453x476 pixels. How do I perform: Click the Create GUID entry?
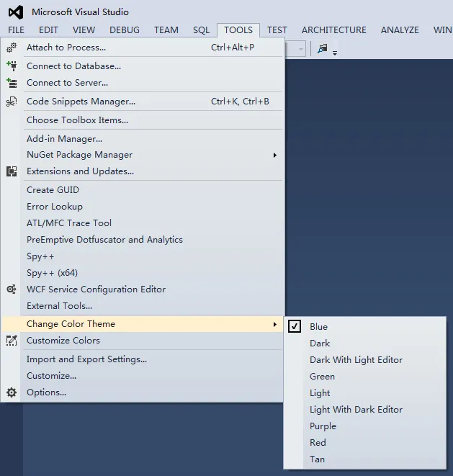[x=143, y=190]
